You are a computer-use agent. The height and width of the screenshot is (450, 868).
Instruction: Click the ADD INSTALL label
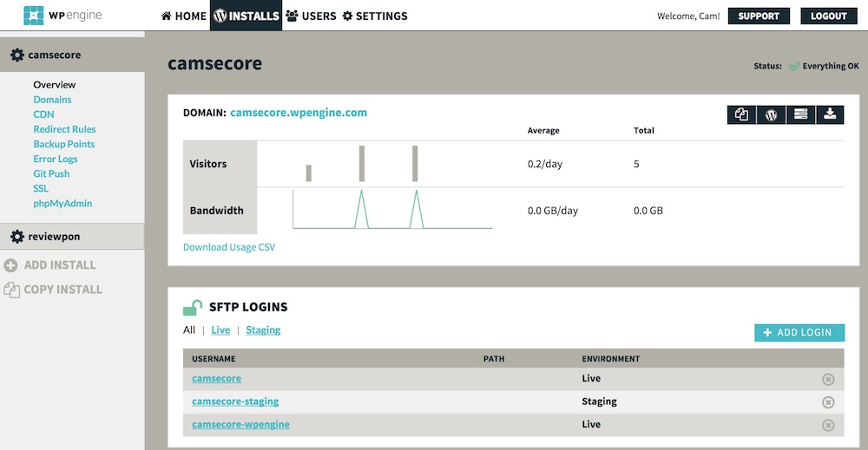(x=61, y=265)
